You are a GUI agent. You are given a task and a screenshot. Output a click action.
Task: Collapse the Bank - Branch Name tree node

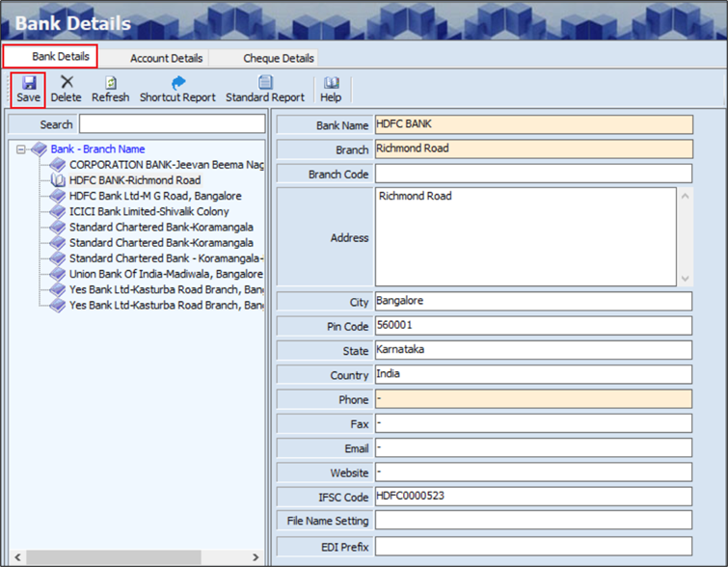(x=21, y=149)
